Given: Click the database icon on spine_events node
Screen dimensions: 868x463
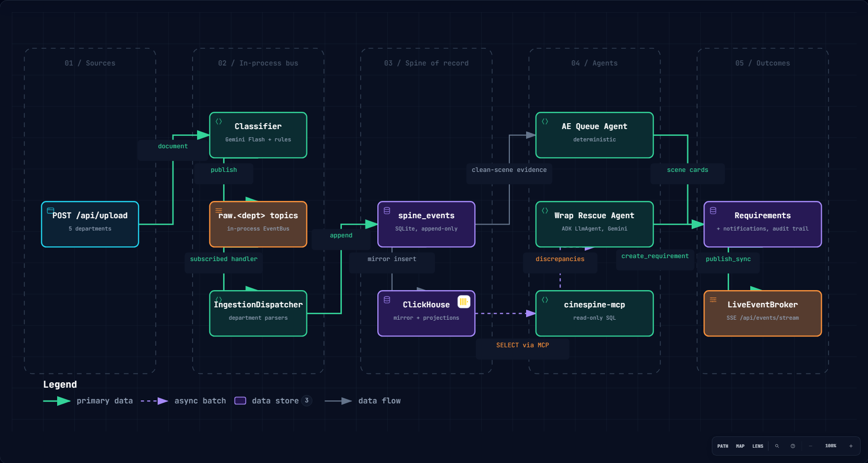Looking at the screenshot, I should (x=387, y=210).
